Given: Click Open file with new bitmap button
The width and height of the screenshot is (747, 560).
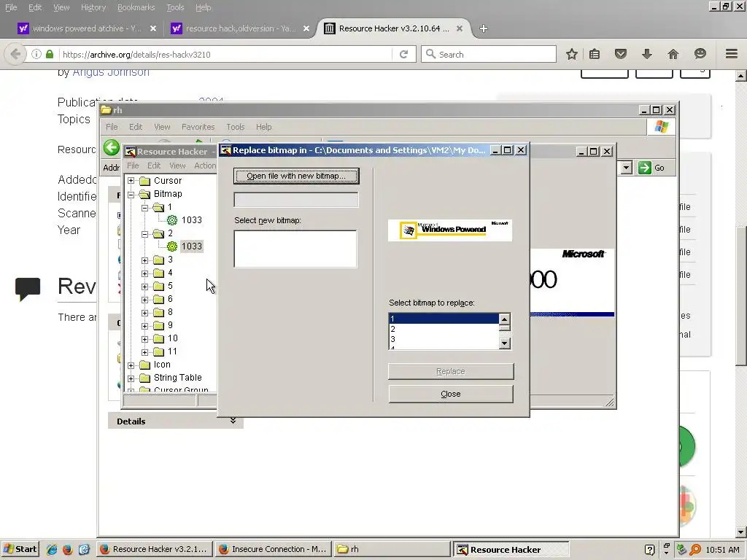Looking at the screenshot, I should (x=296, y=176).
